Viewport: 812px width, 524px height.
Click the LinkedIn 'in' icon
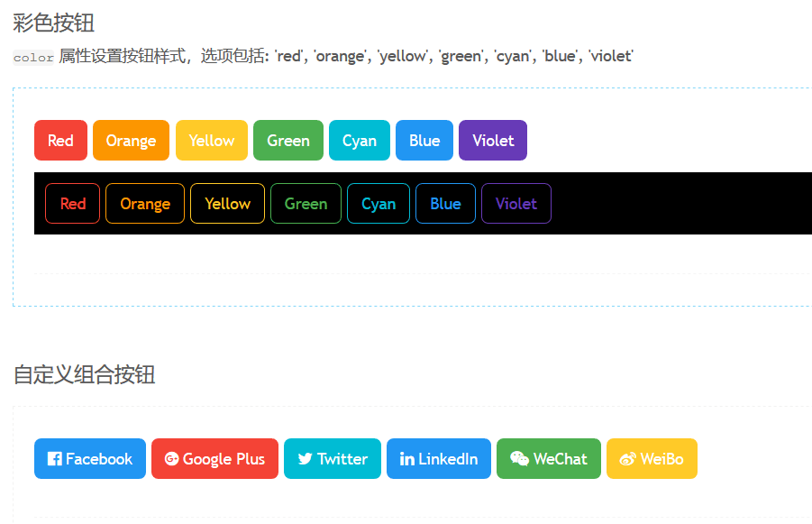[x=407, y=459]
